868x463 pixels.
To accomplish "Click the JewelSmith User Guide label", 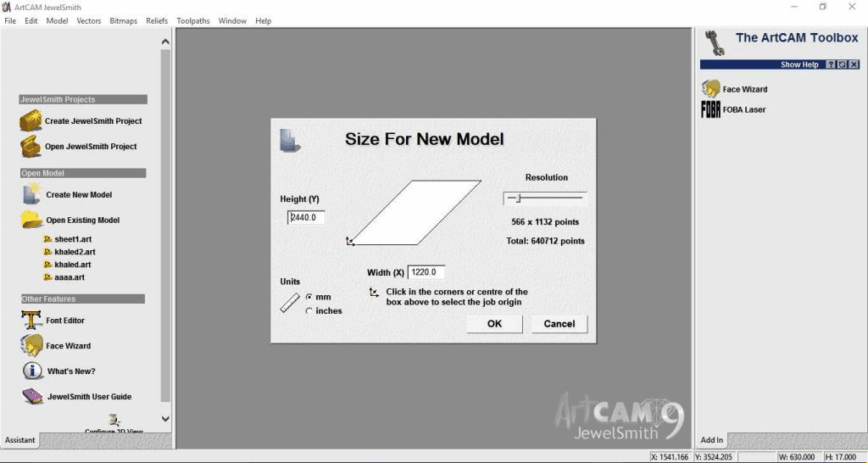I will (x=90, y=397).
